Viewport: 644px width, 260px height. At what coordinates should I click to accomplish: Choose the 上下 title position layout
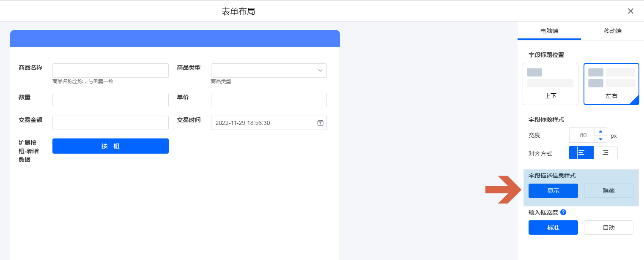pyautogui.click(x=550, y=84)
